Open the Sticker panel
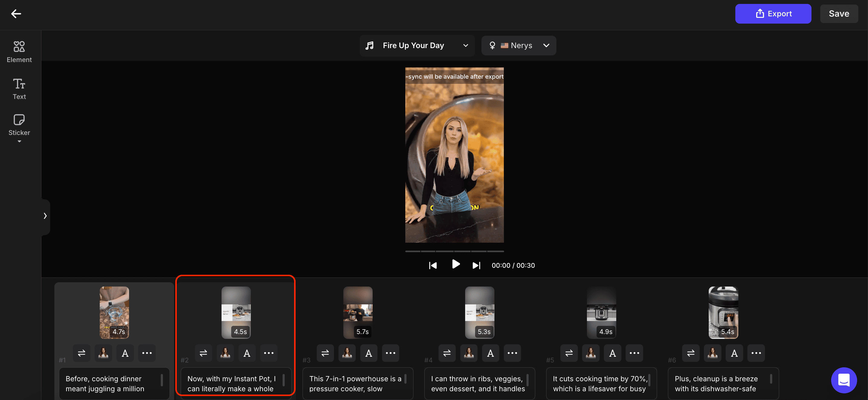The height and width of the screenshot is (400, 868). click(x=19, y=125)
